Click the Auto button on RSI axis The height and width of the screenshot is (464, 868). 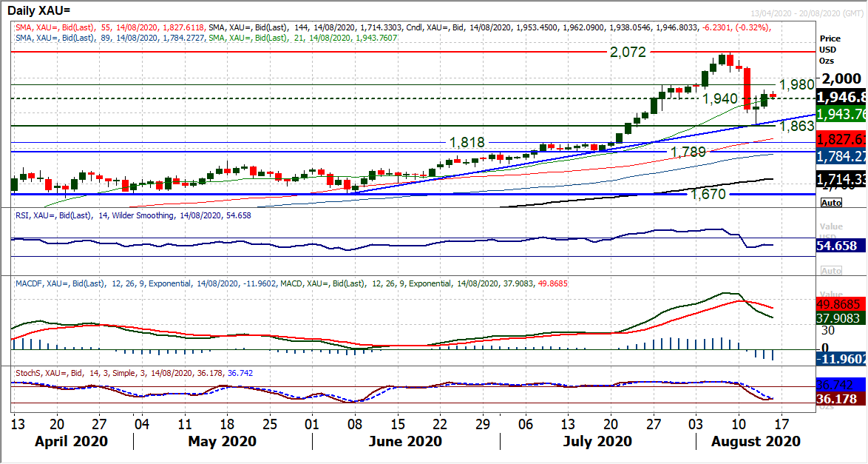pos(831,271)
